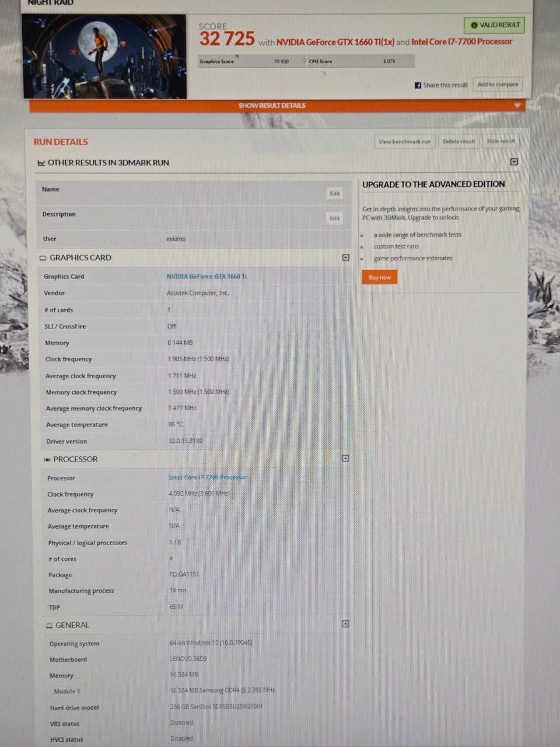Edit the Description field

coord(334,218)
